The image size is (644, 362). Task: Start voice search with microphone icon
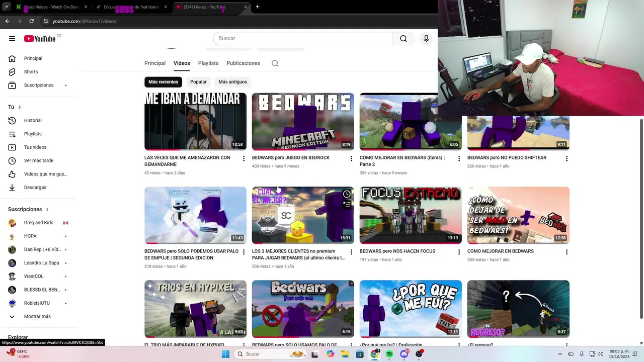pos(426,39)
